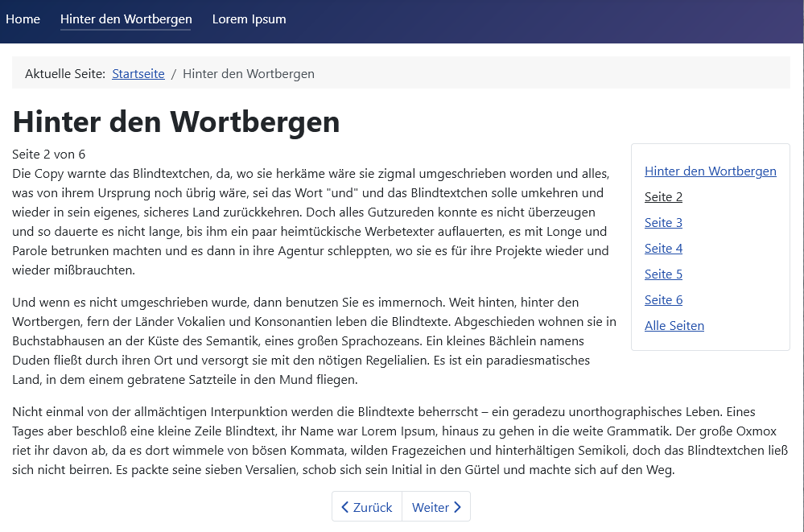Open the Home menu item
Viewport: 804px width, 532px height.
[x=23, y=19]
